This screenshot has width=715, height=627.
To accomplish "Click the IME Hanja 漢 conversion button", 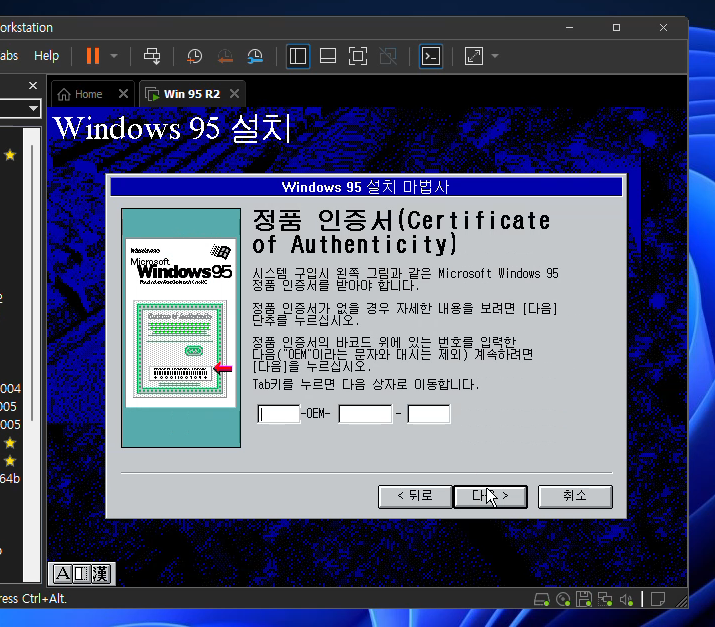I will [x=101, y=574].
